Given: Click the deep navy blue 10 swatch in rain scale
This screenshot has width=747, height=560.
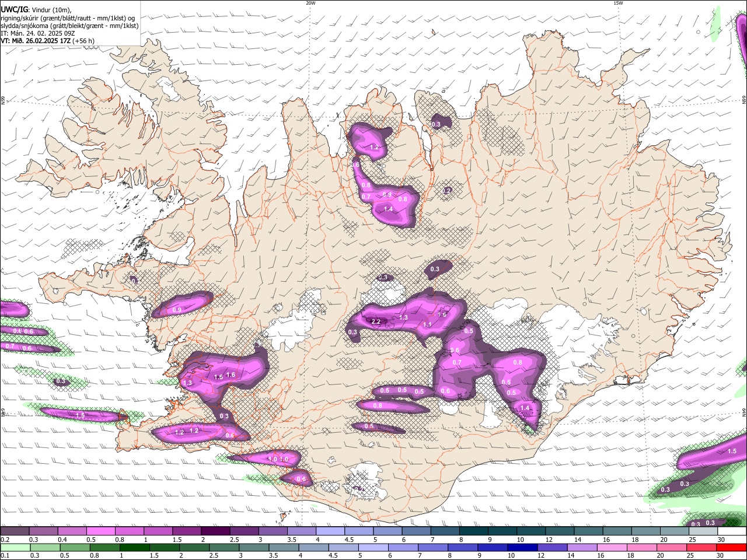Looking at the screenshot, I should click(x=523, y=548).
